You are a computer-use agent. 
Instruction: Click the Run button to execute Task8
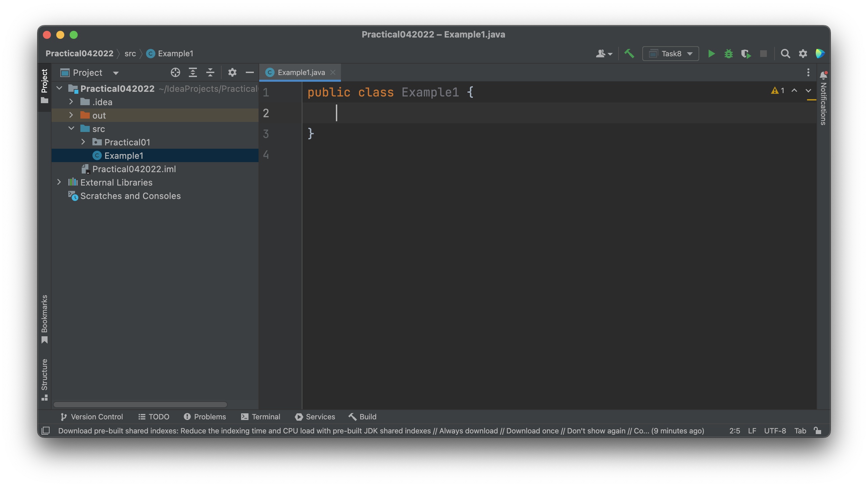(x=711, y=54)
